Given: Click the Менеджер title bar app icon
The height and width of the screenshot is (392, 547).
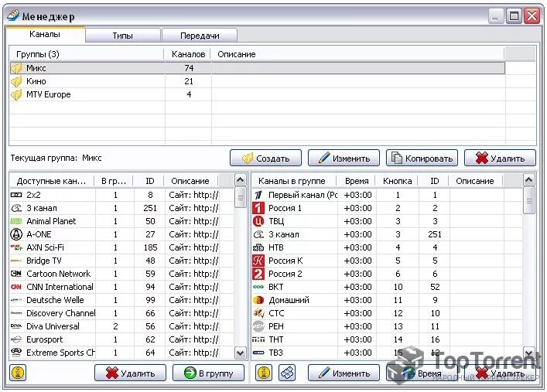Looking at the screenshot, I should pyautogui.click(x=13, y=15).
